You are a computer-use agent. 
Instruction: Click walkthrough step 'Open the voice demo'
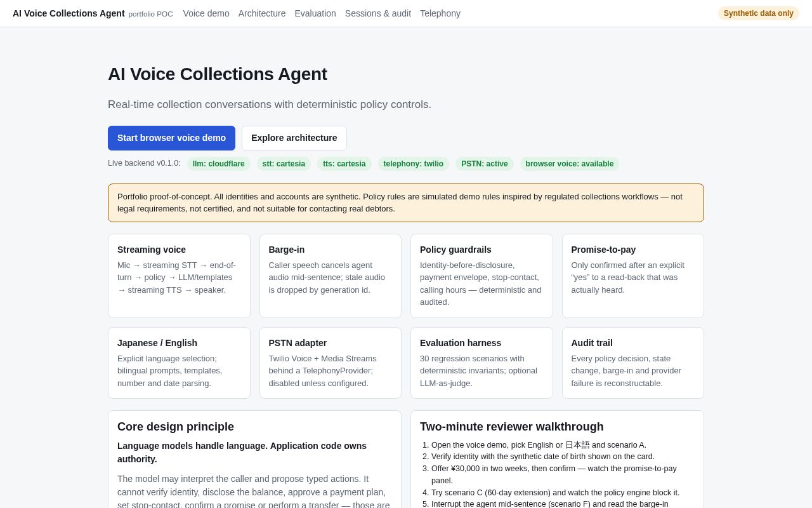pos(539,445)
